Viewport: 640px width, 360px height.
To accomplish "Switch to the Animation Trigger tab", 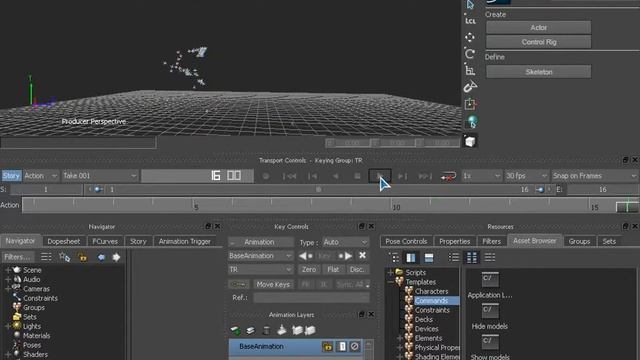I will coord(184,241).
